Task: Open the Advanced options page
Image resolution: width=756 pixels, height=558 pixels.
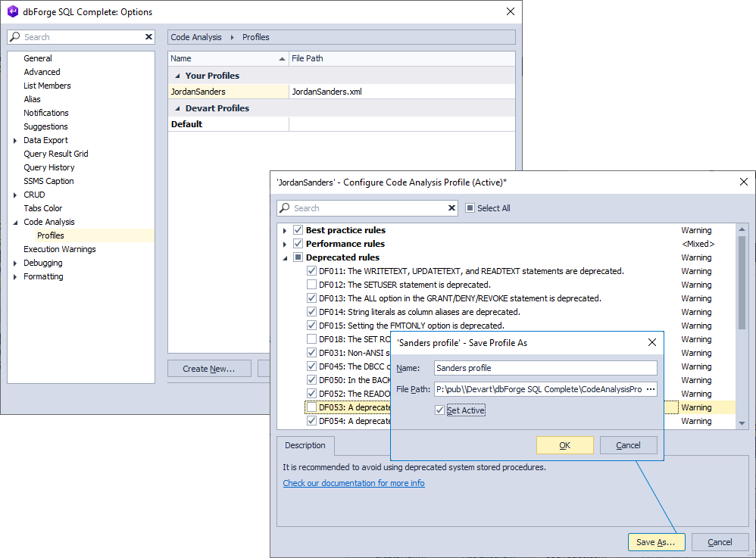Action: pos(42,72)
